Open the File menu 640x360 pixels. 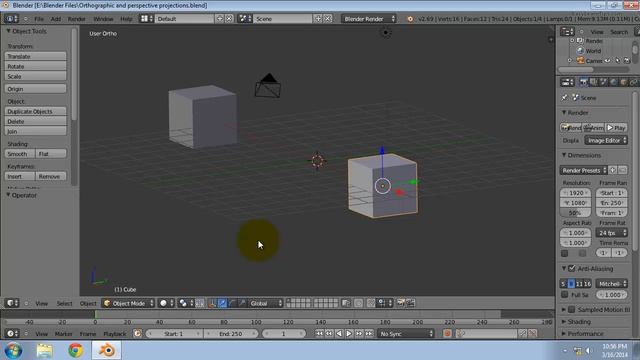(x=39, y=19)
